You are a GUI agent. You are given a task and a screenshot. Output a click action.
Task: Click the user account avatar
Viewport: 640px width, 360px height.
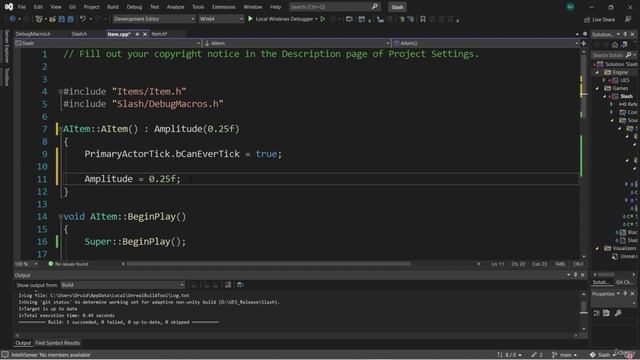(570, 7)
